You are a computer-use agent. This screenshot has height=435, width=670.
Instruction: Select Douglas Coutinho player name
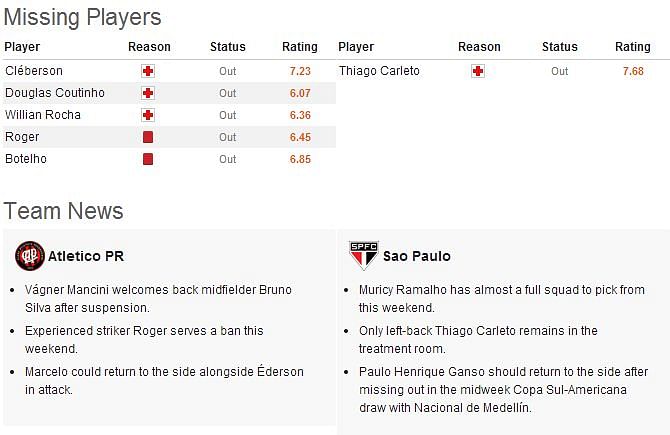click(x=55, y=93)
